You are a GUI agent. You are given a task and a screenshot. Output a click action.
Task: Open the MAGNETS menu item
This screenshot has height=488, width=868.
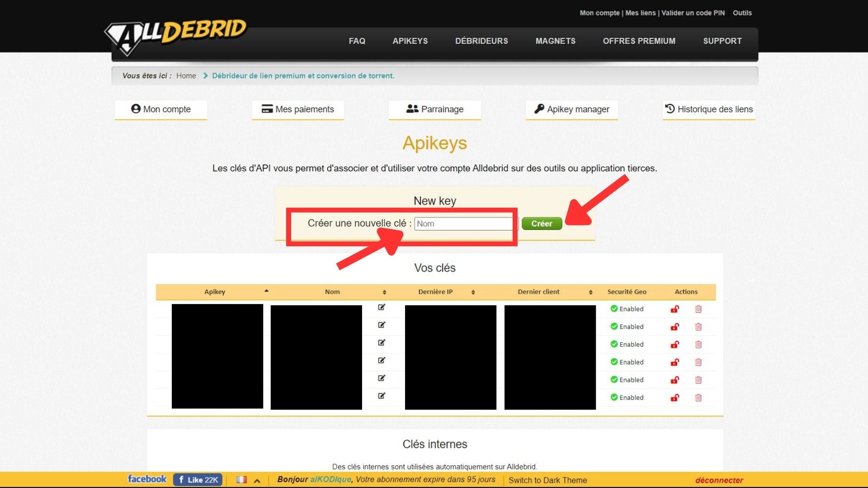coord(555,41)
